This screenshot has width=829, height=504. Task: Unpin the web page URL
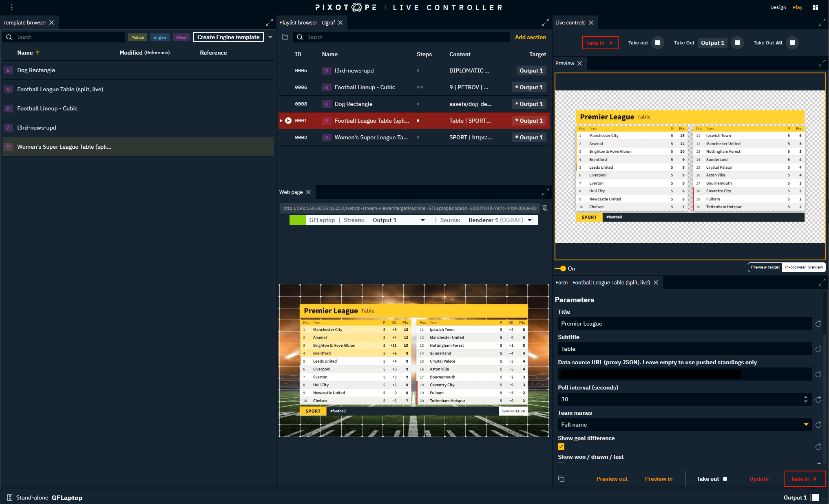pyautogui.click(x=544, y=208)
